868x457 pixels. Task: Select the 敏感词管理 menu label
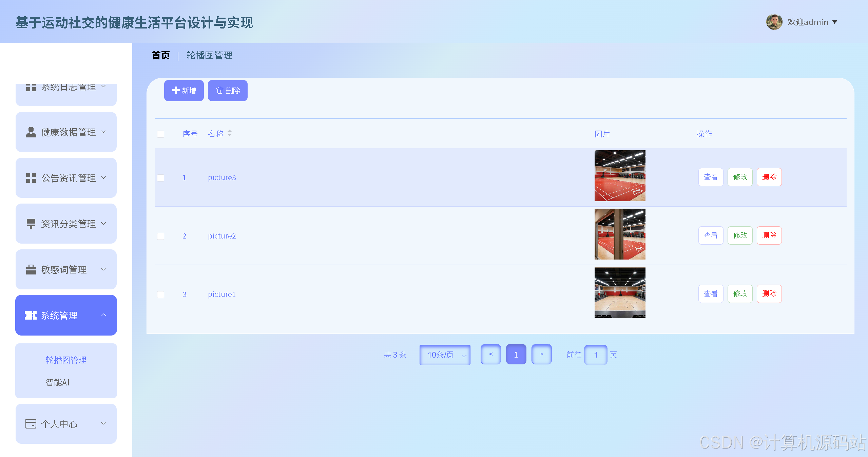tap(64, 270)
